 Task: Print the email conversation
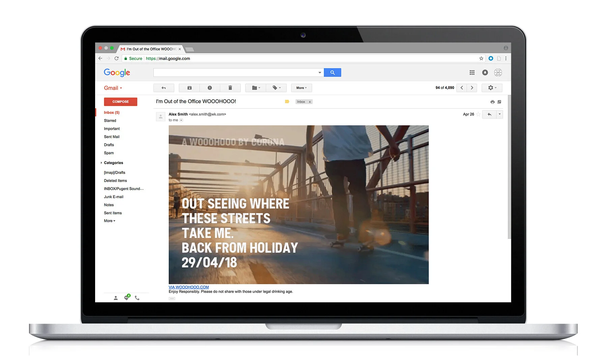pyautogui.click(x=492, y=102)
